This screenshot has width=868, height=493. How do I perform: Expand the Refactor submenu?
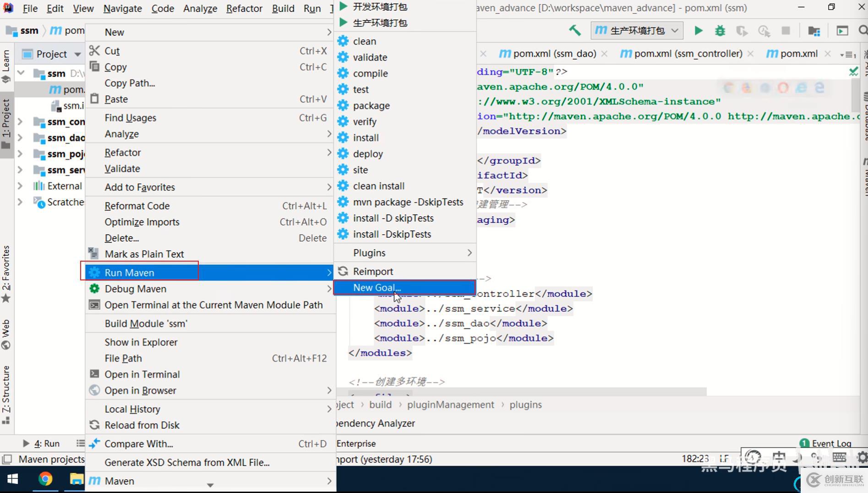(x=210, y=153)
